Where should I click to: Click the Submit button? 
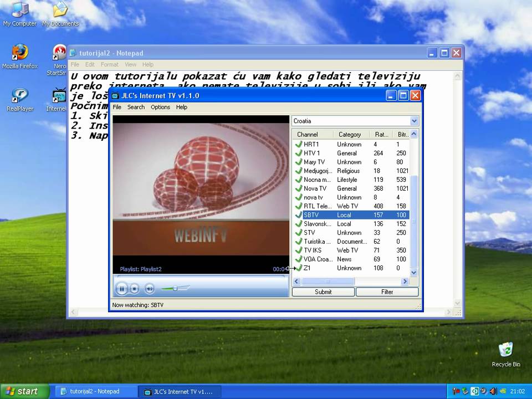pyautogui.click(x=323, y=292)
